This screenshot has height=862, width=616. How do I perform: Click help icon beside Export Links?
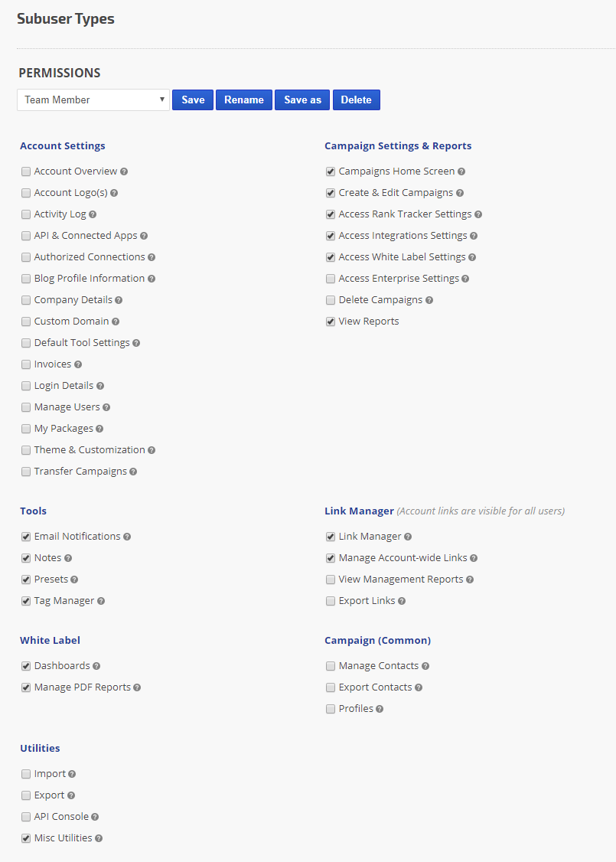point(402,601)
